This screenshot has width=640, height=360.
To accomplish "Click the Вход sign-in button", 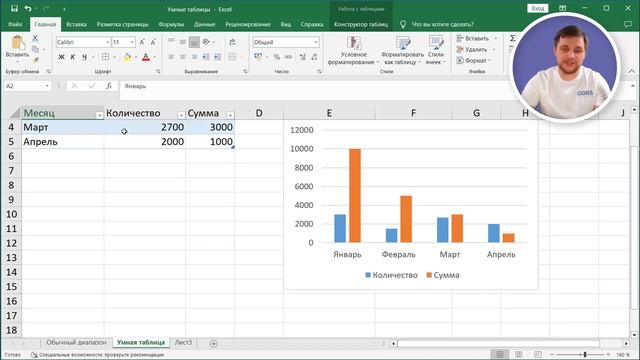I will pos(538,9).
